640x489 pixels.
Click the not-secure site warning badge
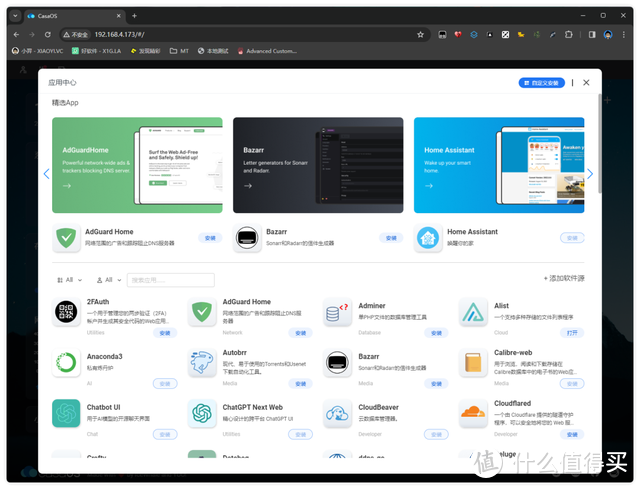coord(76,35)
